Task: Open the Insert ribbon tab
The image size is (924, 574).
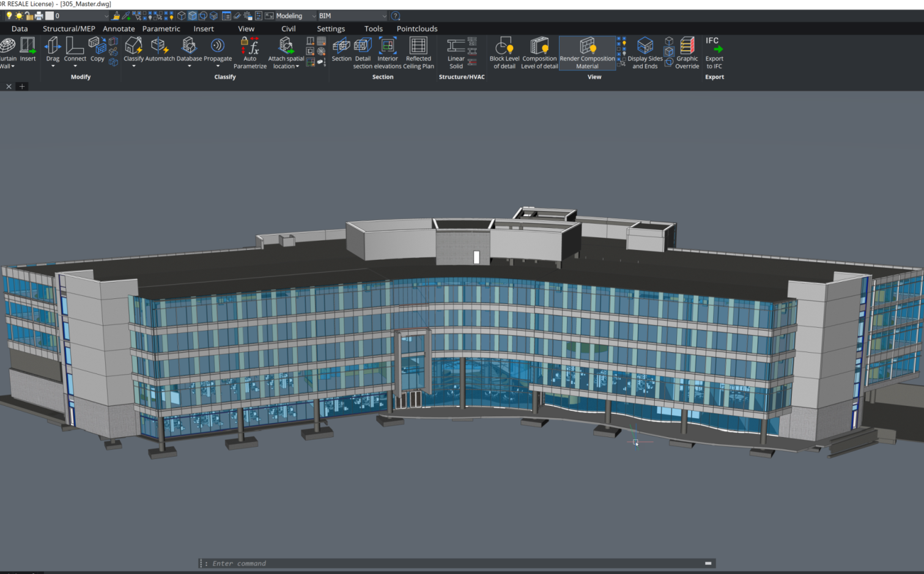Action: pyautogui.click(x=204, y=29)
